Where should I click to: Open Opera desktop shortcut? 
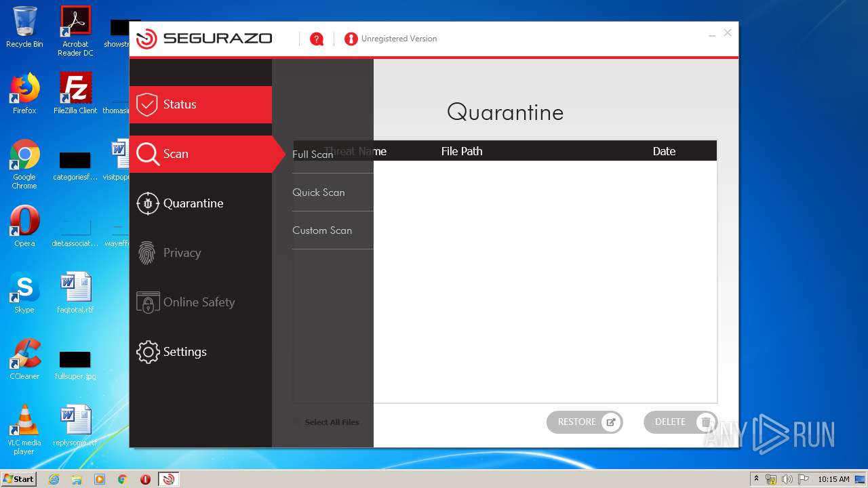tap(24, 226)
